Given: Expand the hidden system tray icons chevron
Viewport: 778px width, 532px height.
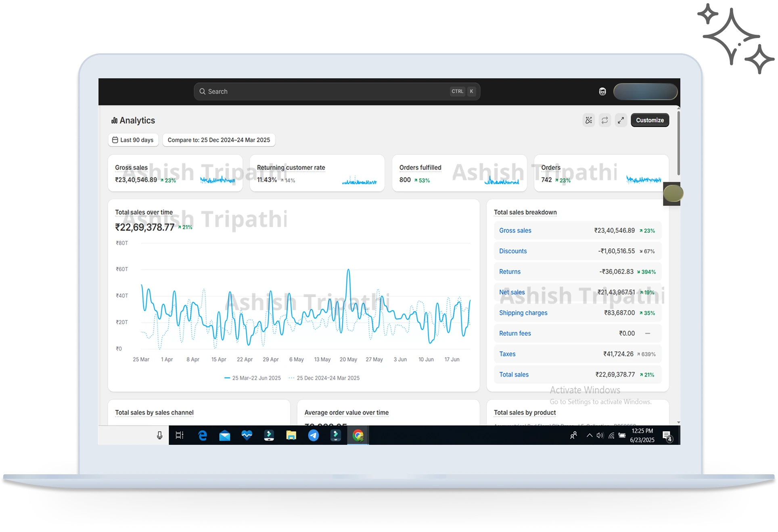Looking at the screenshot, I should (x=589, y=436).
